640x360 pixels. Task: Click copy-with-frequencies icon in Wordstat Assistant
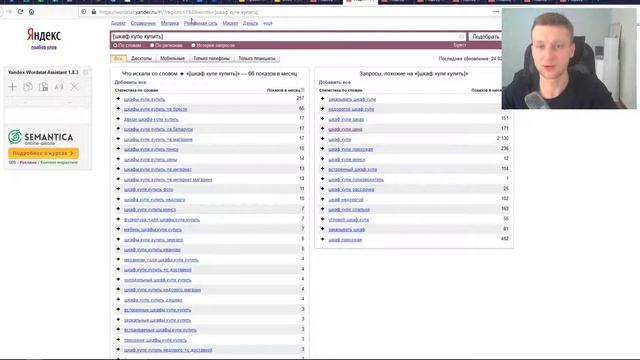pos(43,87)
